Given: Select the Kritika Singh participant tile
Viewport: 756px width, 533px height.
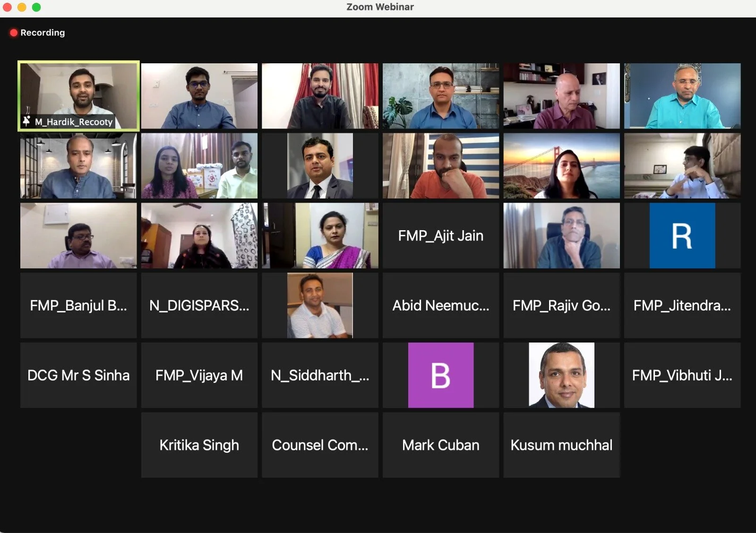Looking at the screenshot, I should (x=199, y=445).
